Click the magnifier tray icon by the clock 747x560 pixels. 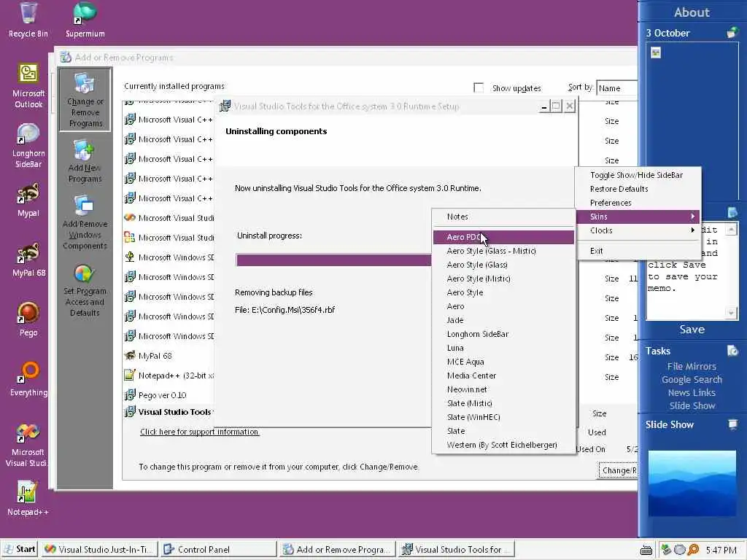point(693,550)
